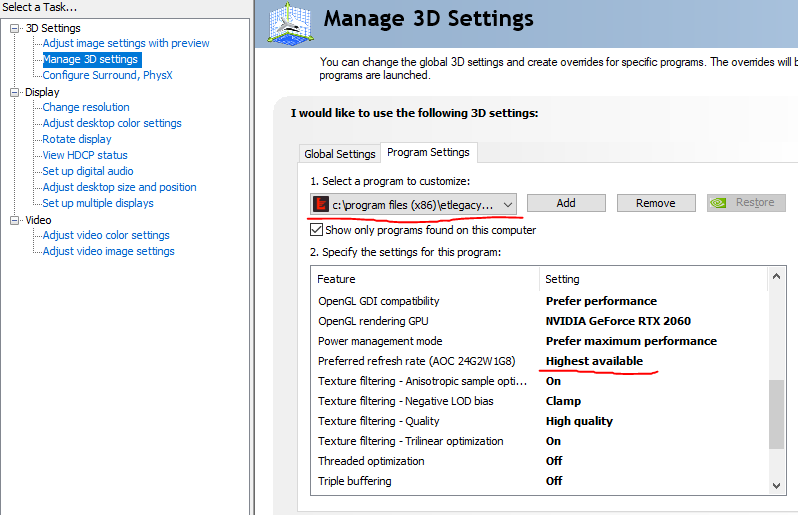Image resolution: width=798 pixels, height=515 pixels.
Task: Select the Power management mode row
Action: click(x=539, y=341)
